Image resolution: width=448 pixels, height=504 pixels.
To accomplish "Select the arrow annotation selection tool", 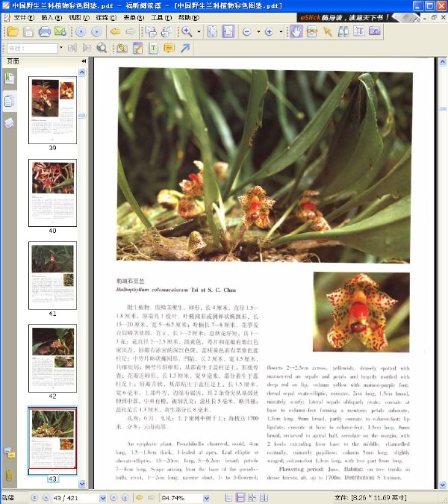I will (x=328, y=31).
